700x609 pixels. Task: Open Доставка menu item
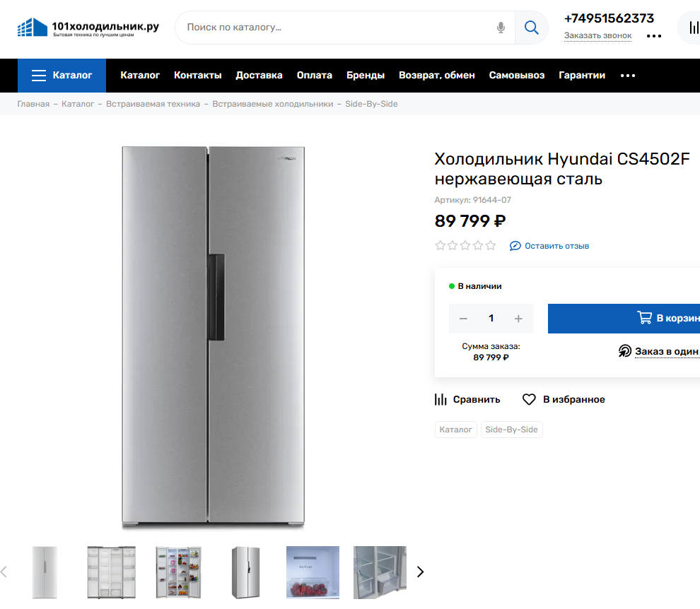click(259, 76)
